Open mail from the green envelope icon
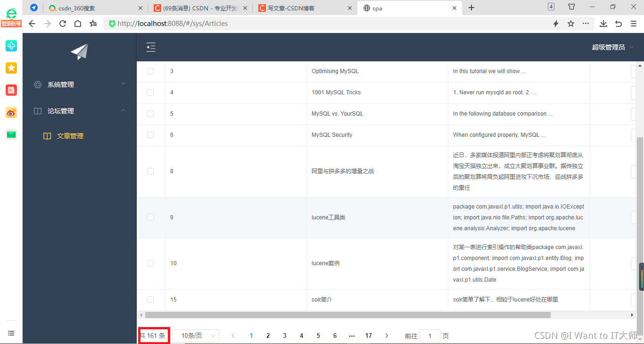The height and width of the screenshot is (344, 644). tap(11, 134)
